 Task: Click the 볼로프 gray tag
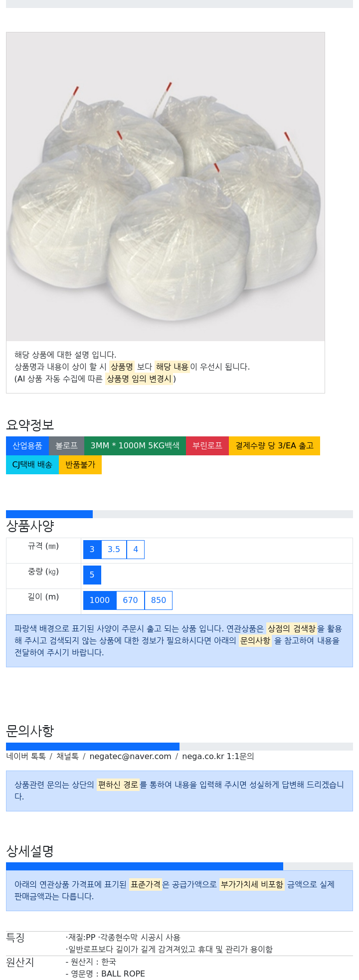tap(66, 446)
